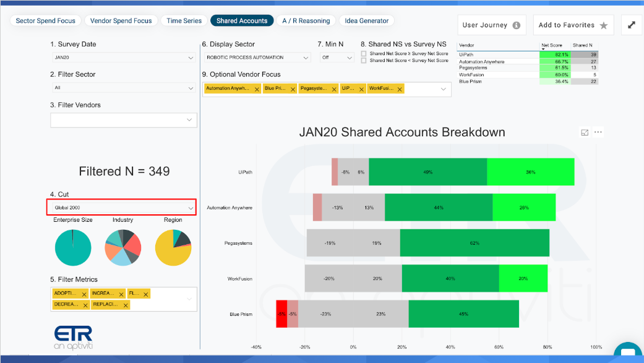Click the Add to Favorites star icon
644x363 pixels.
click(x=603, y=26)
